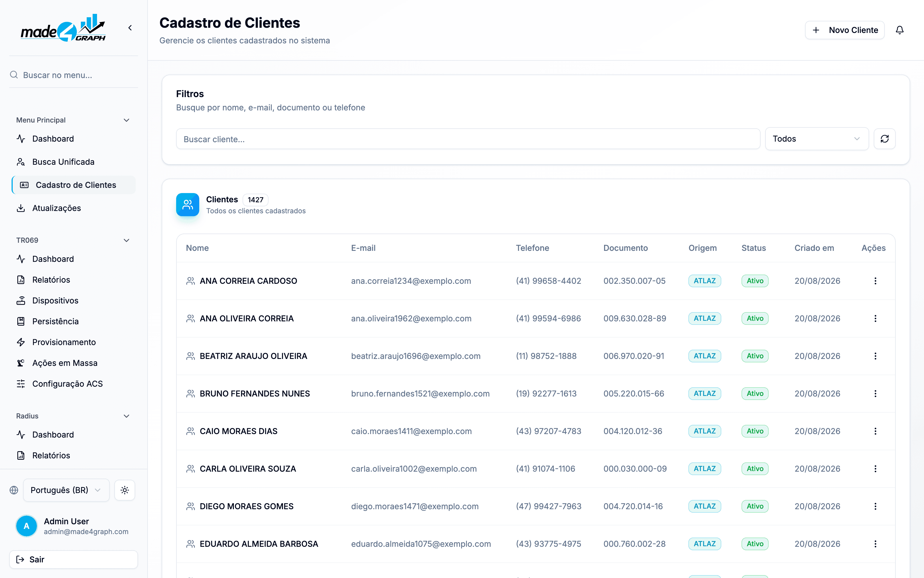Focus the Buscar no menu field
Viewport: 924px width, 578px height.
click(x=74, y=75)
